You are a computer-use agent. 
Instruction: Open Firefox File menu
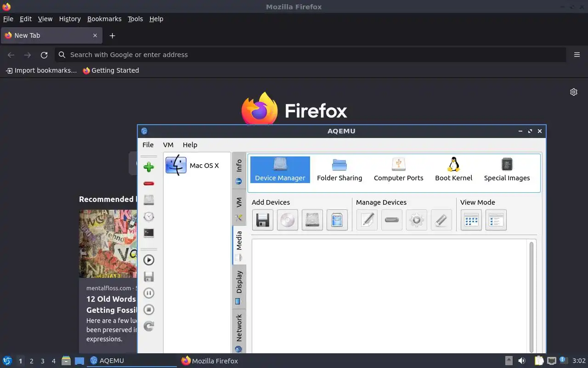[x=8, y=19]
